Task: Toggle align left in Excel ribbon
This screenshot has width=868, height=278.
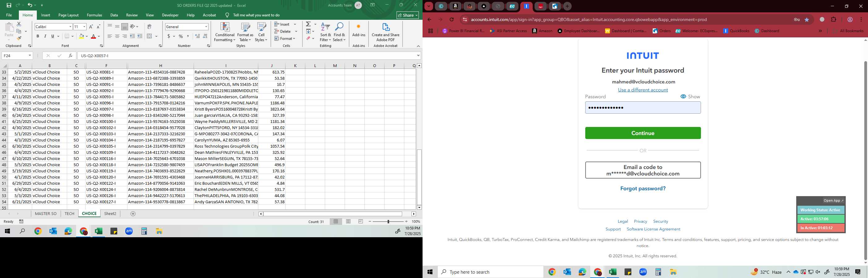Action: click(x=110, y=36)
